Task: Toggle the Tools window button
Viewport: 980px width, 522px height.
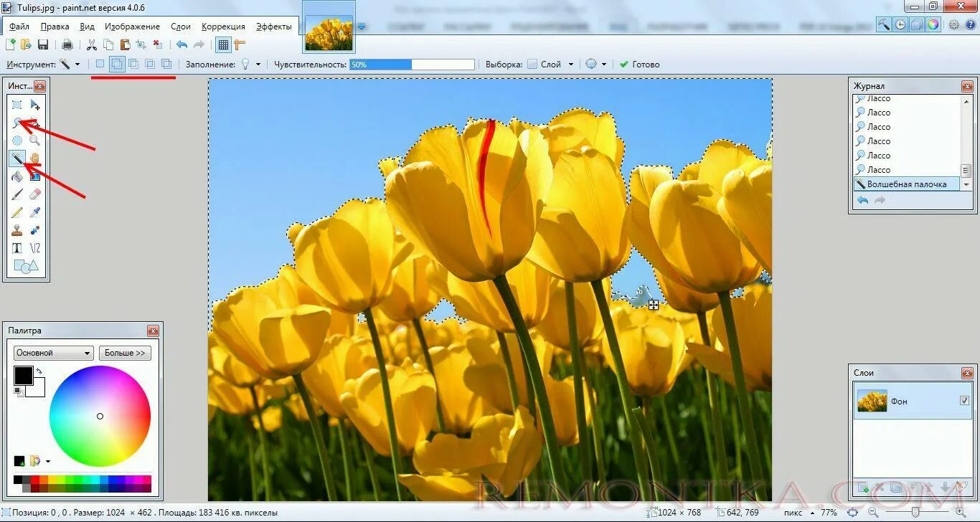Action: 884,24
